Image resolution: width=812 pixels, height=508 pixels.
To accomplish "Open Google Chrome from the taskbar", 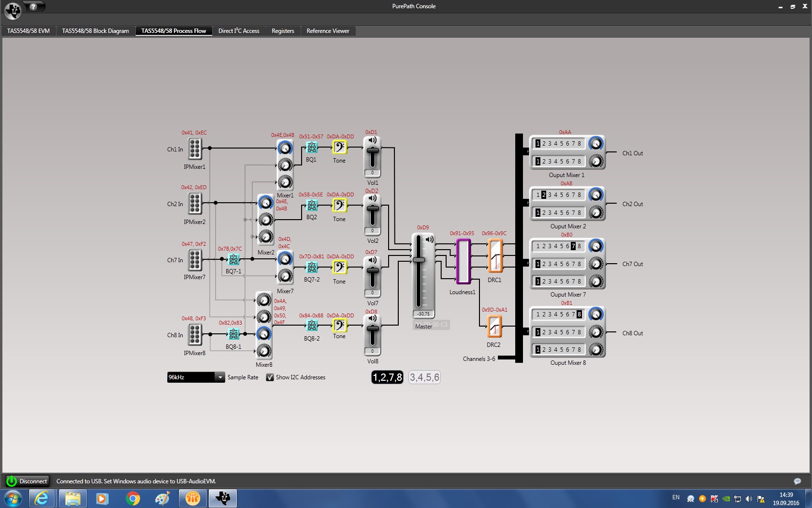I will coord(132,498).
